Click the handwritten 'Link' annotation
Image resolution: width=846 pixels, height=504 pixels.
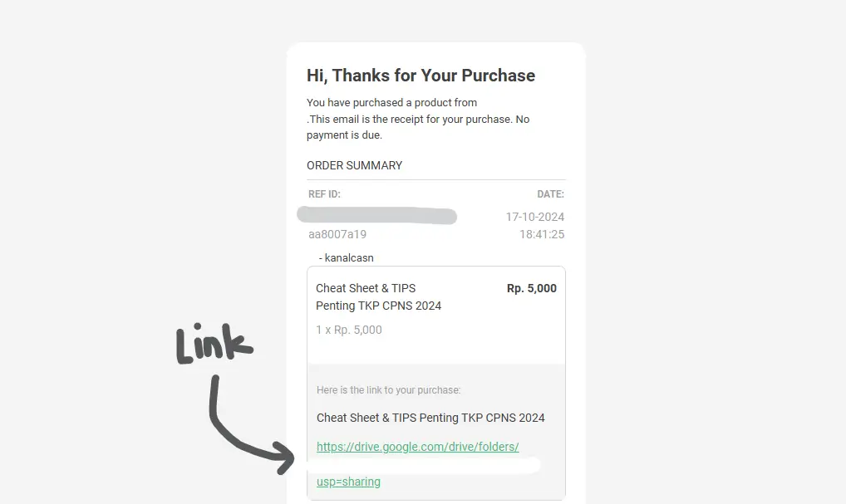click(x=214, y=345)
